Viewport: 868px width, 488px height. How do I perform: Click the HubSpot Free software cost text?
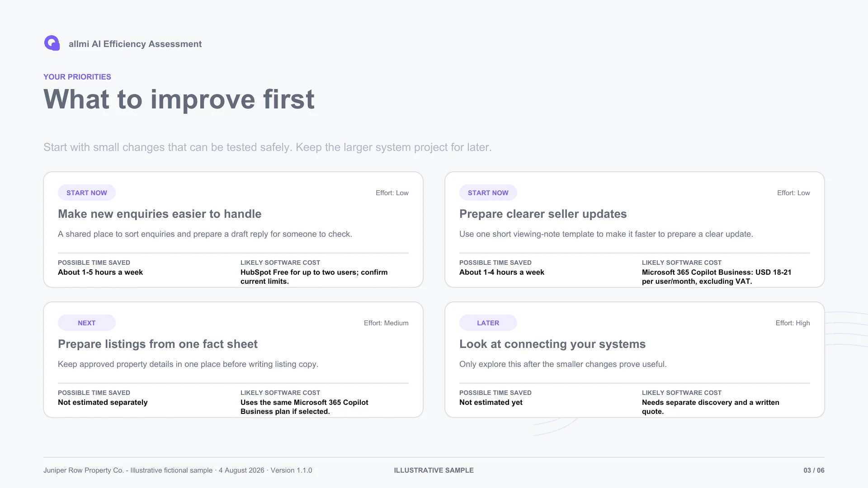coord(314,277)
